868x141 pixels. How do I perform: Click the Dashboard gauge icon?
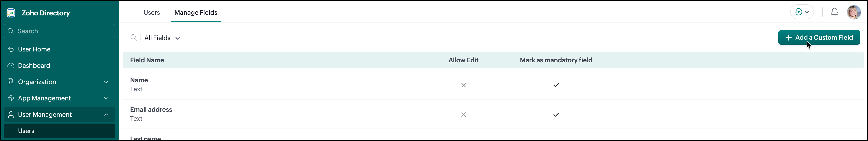(11, 66)
